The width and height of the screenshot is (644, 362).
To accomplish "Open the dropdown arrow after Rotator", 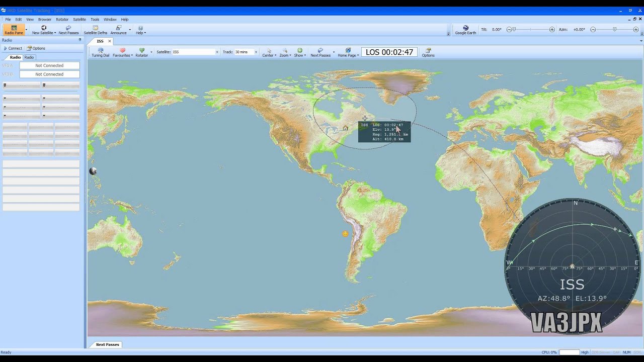I will click(x=151, y=52).
